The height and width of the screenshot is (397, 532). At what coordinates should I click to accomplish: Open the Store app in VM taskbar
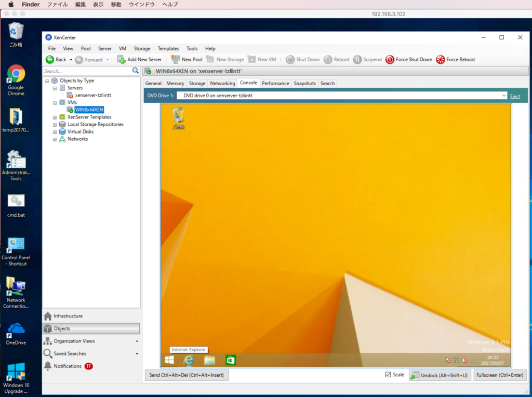pyautogui.click(x=231, y=360)
